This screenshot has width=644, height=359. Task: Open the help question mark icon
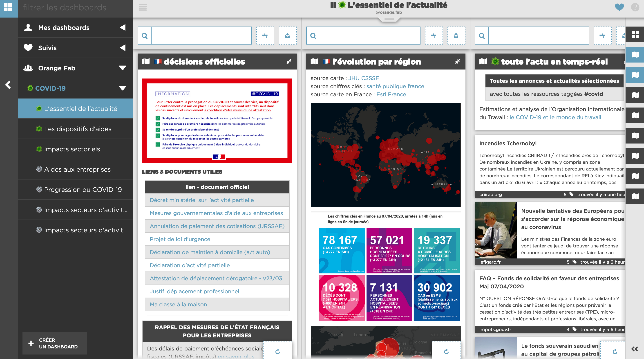click(635, 7)
